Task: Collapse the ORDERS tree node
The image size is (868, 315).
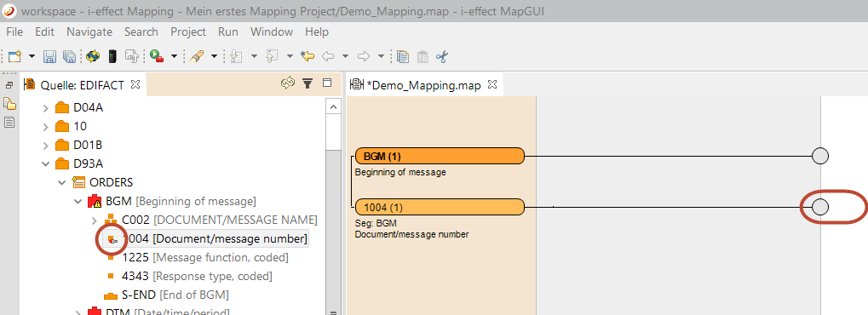Action: click(62, 183)
